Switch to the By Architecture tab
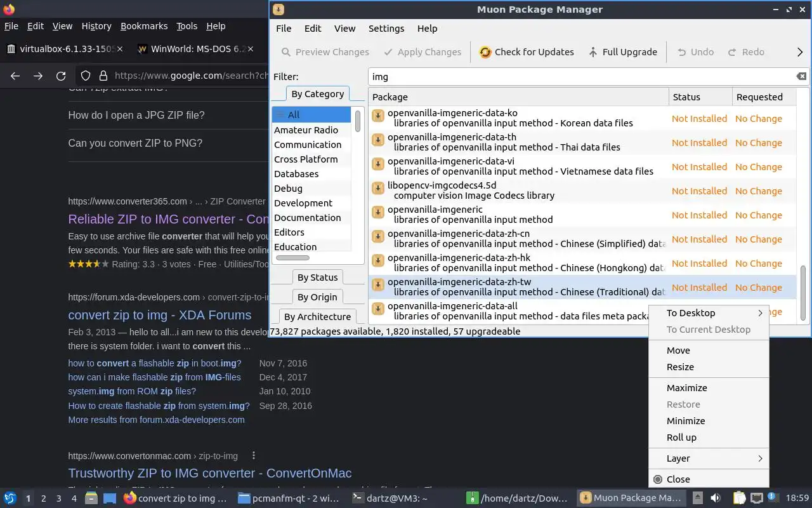This screenshot has width=812, height=508. coord(317,317)
